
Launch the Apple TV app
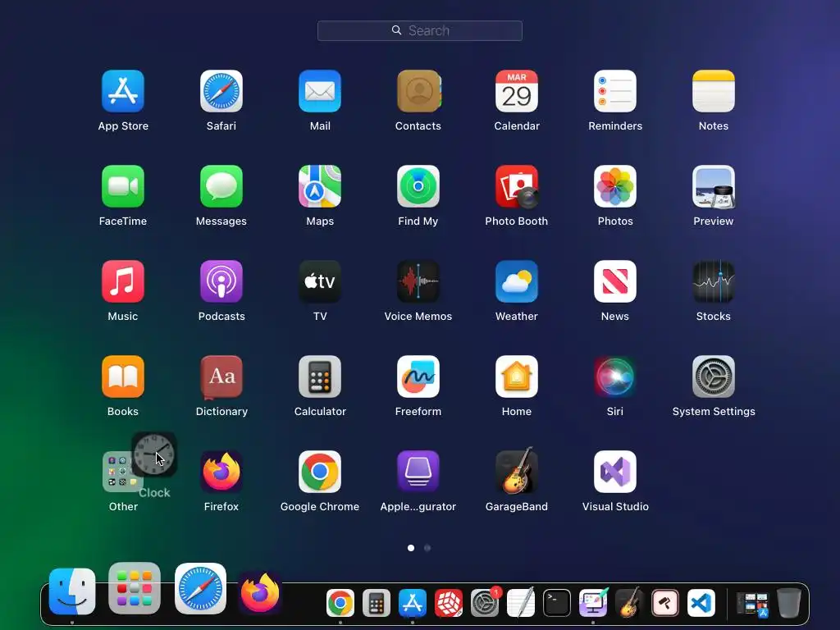point(320,281)
